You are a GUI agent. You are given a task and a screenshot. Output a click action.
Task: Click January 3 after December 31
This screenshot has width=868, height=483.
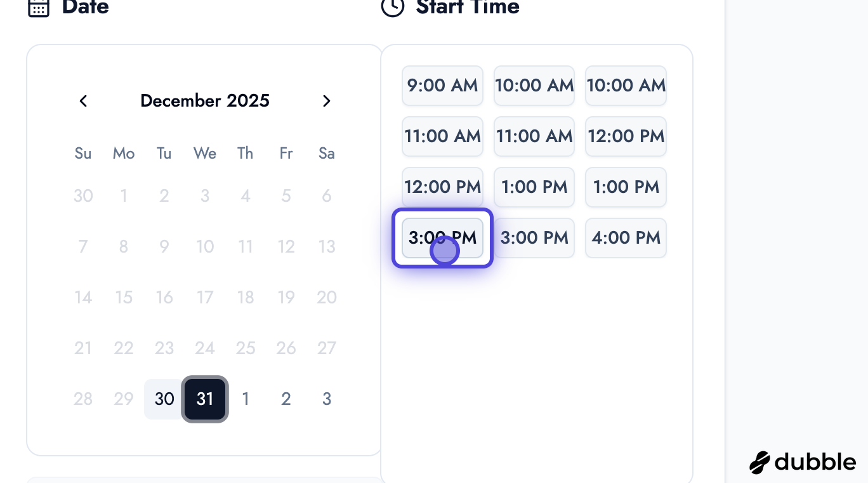tap(327, 399)
